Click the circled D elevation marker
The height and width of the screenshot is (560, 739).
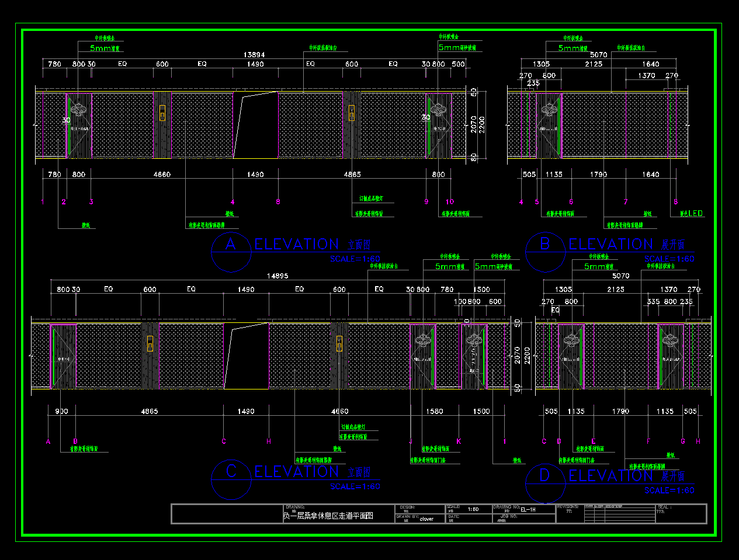tap(544, 484)
